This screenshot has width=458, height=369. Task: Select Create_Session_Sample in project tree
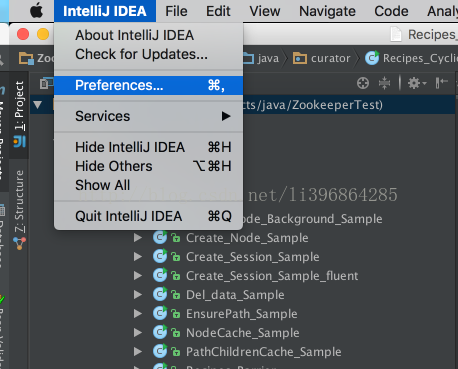pos(252,257)
